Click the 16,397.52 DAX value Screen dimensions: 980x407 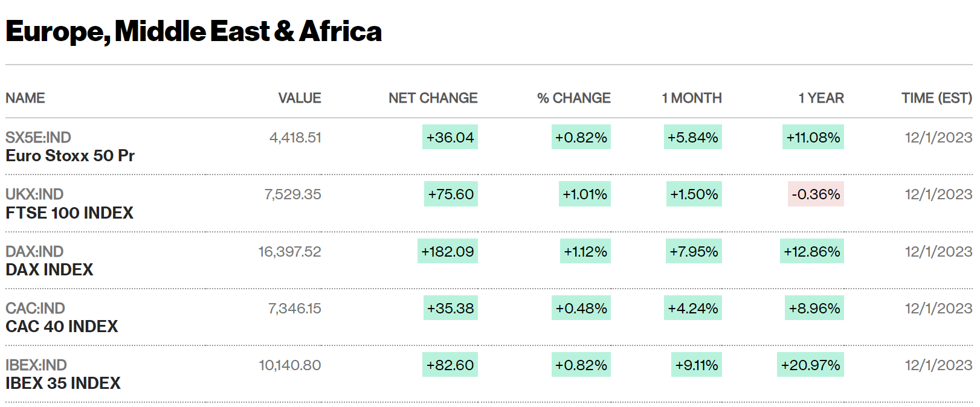290,251
